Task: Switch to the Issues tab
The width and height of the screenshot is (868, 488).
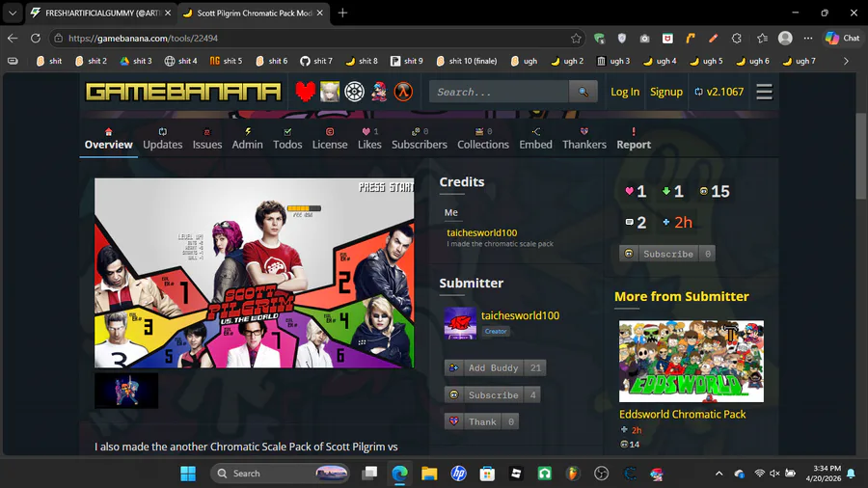Action: point(207,139)
